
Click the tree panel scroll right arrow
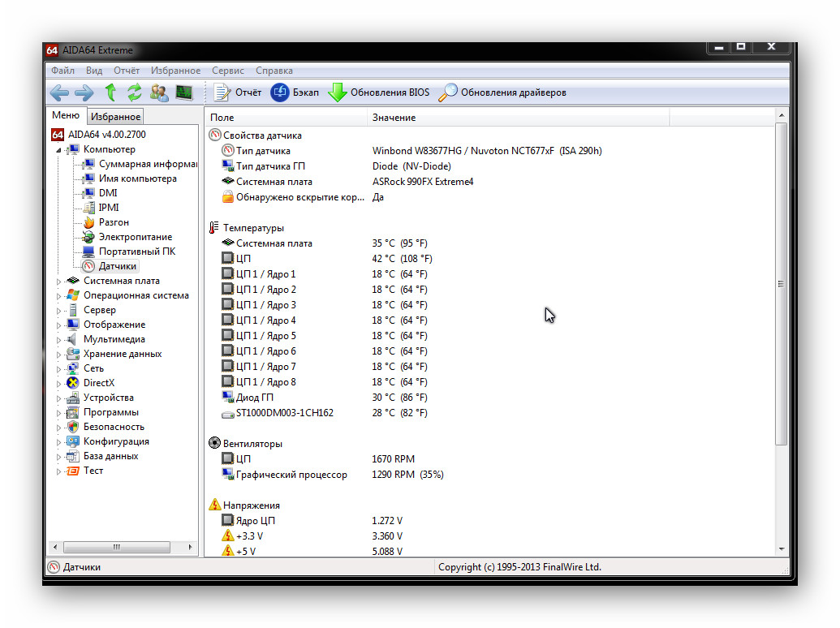coord(190,547)
